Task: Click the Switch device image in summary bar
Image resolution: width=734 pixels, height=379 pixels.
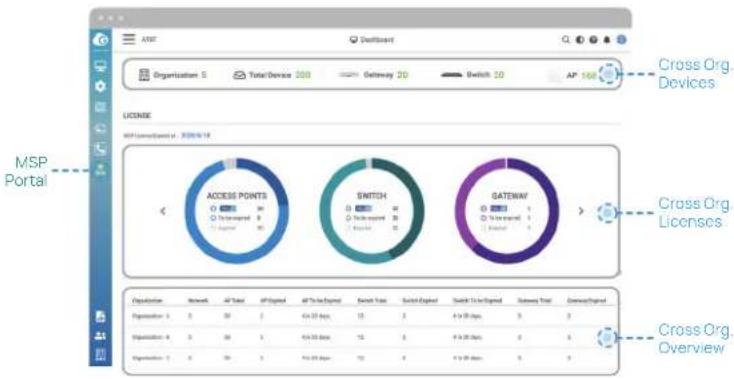Action: pyautogui.click(x=451, y=75)
